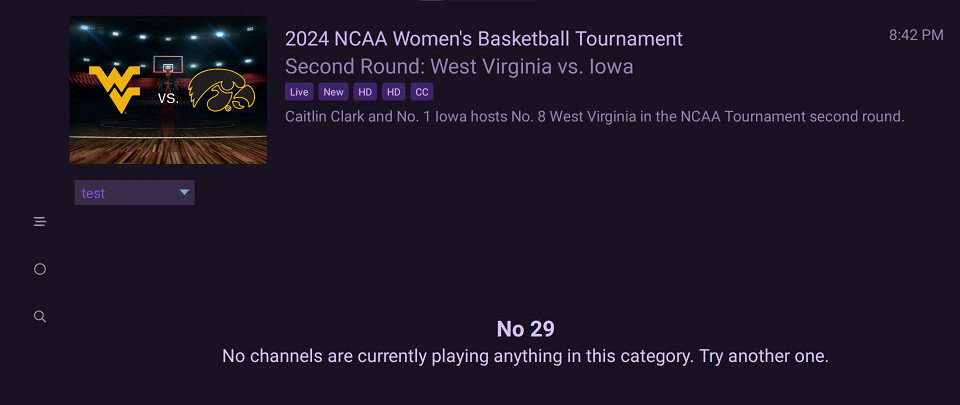Click the 'VS.' text in the game thumbnail
Image resolution: width=960 pixels, height=405 pixels.
point(168,99)
